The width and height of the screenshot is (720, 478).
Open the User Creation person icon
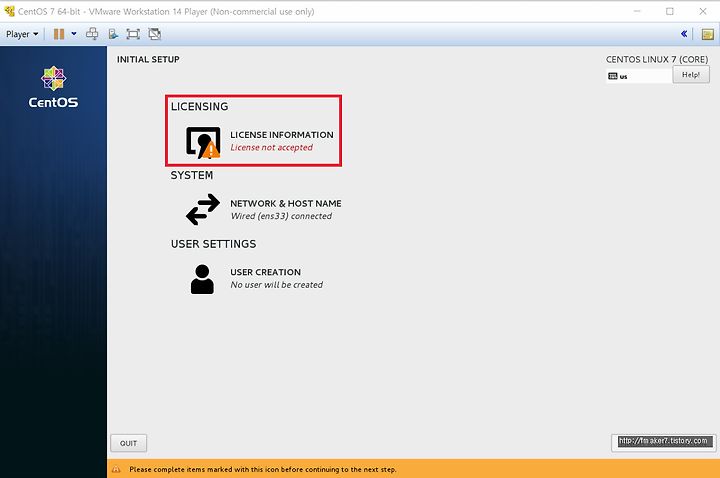(202, 279)
